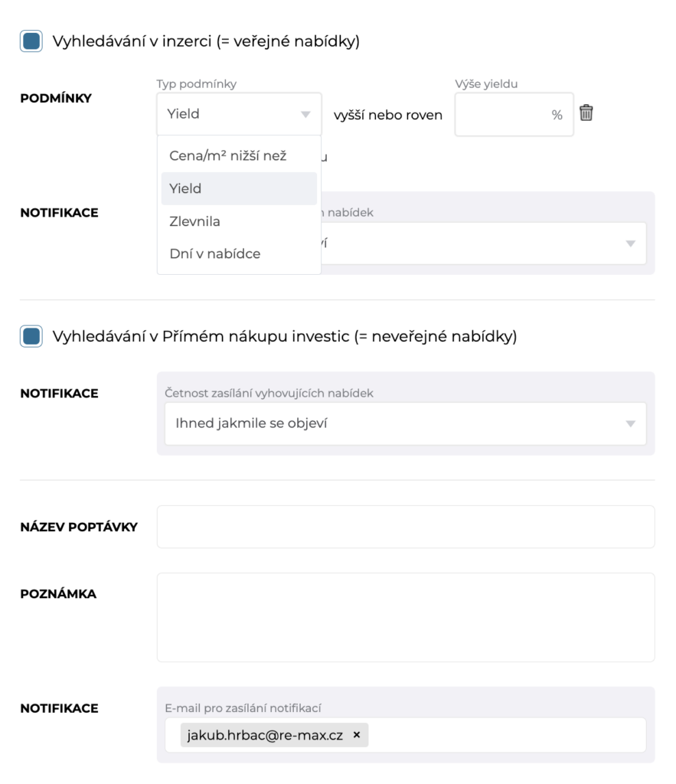Screen dimensions: 676x784
Task: Expand the 'Ihned jakmile se objeví' dropdown
Action: coord(630,423)
